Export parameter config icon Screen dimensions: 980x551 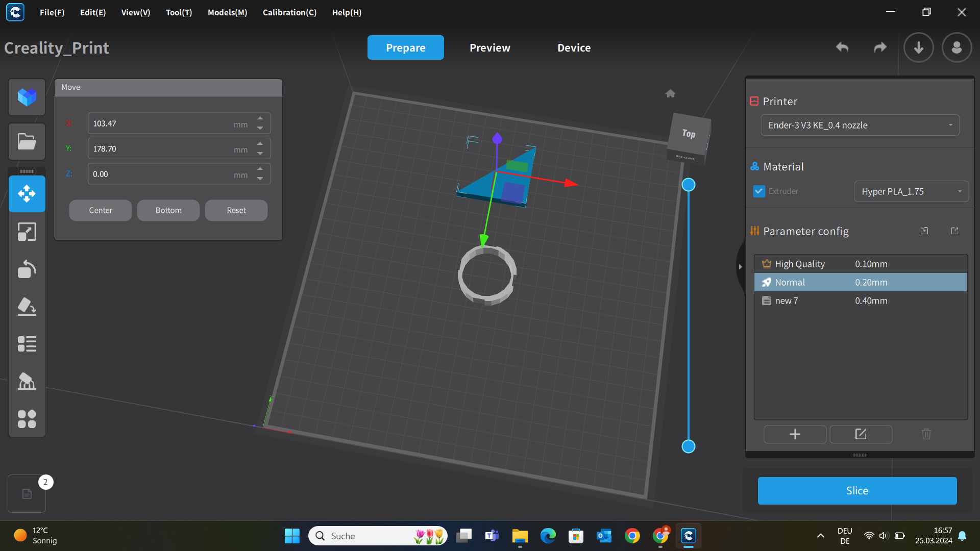(954, 231)
